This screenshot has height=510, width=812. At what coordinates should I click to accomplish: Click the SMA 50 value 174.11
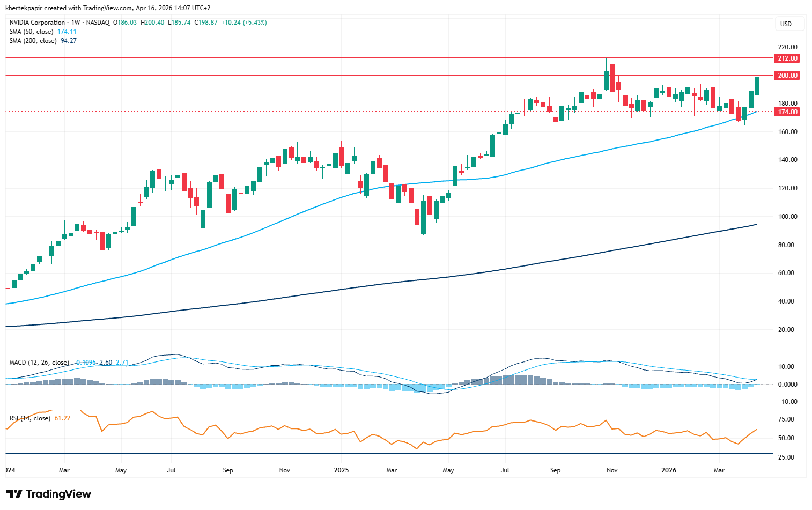pyautogui.click(x=67, y=32)
